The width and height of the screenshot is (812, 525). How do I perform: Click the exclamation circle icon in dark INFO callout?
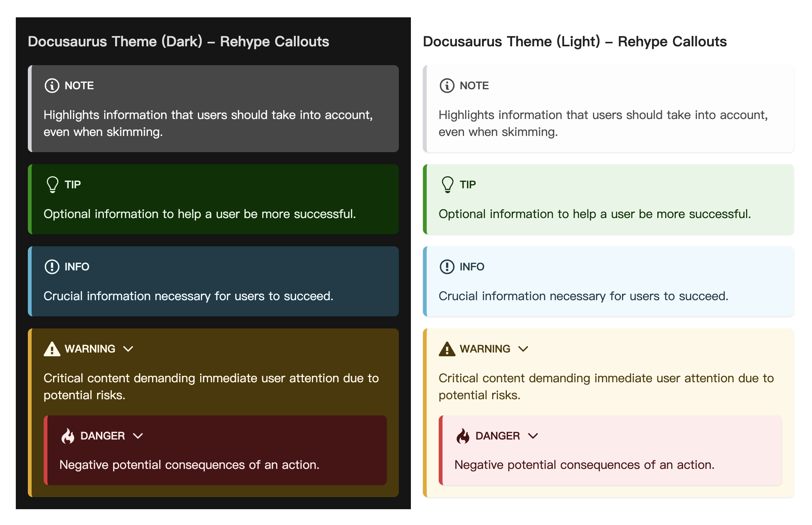pyautogui.click(x=52, y=267)
